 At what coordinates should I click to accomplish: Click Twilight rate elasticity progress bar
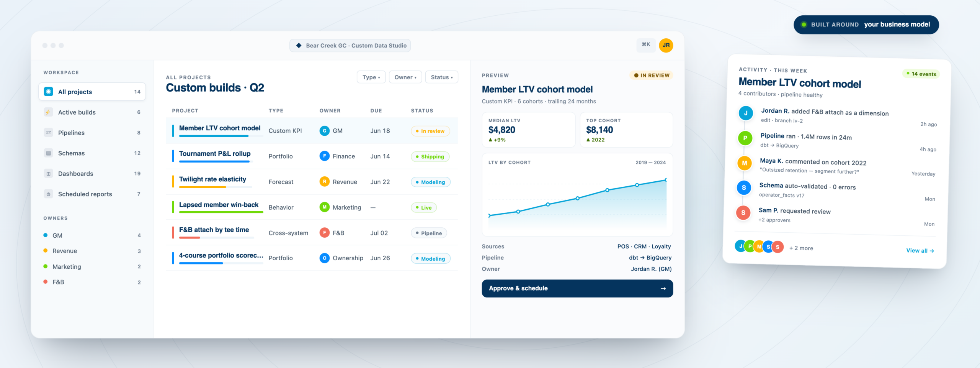click(216, 187)
